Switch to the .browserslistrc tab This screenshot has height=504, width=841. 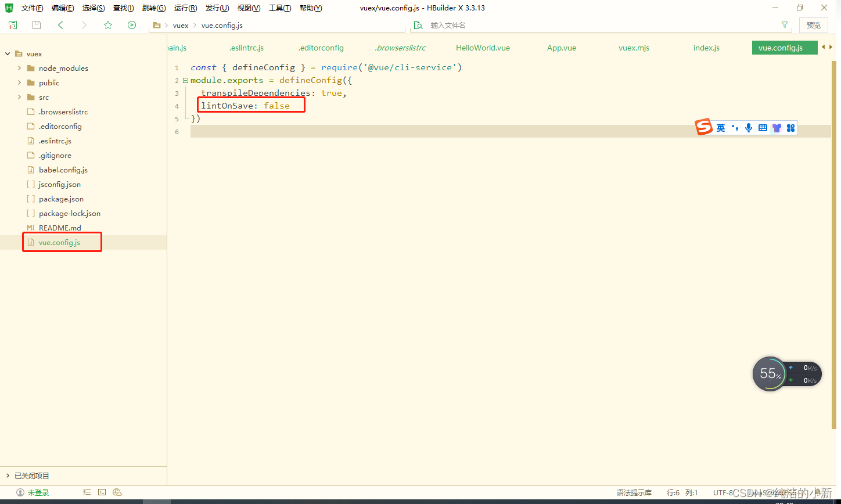click(400, 48)
